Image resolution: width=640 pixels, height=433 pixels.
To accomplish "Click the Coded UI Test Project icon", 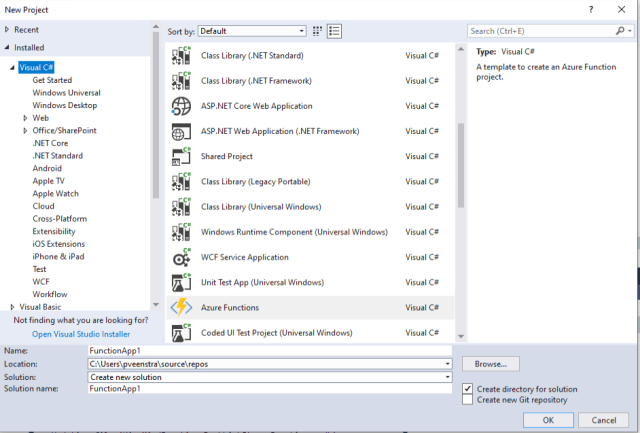I will 181,333.
